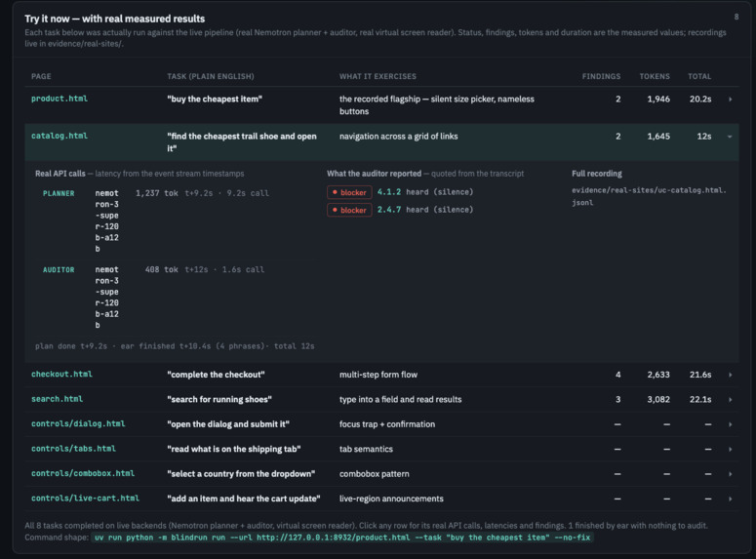Open the controls/dialog.html page link
The height and width of the screenshot is (559, 756).
coord(78,424)
